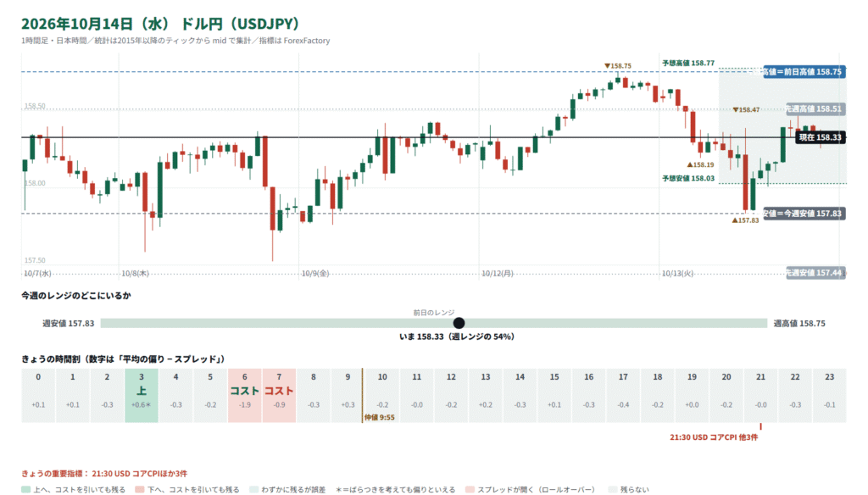Select the 先週安値 157.44 label

click(x=815, y=272)
